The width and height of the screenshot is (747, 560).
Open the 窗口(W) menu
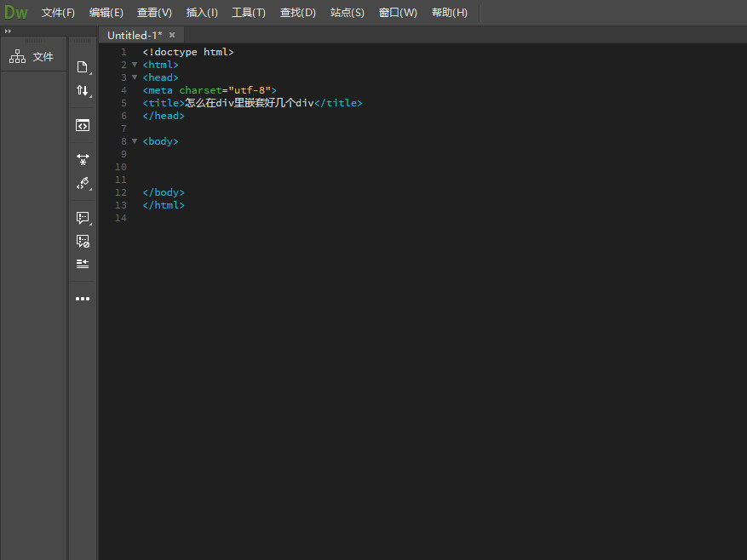pyautogui.click(x=398, y=13)
